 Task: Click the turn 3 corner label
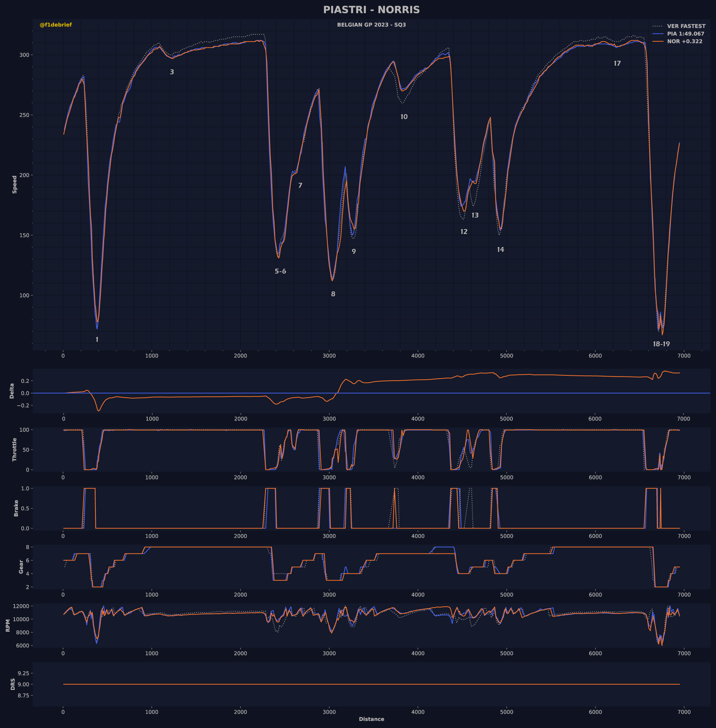(172, 72)
